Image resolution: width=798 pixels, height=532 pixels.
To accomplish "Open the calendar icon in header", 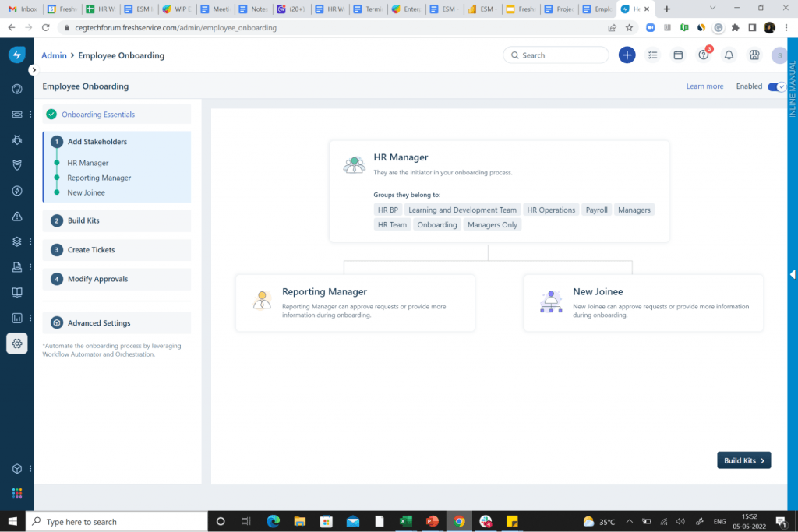I will pos(678,55).
